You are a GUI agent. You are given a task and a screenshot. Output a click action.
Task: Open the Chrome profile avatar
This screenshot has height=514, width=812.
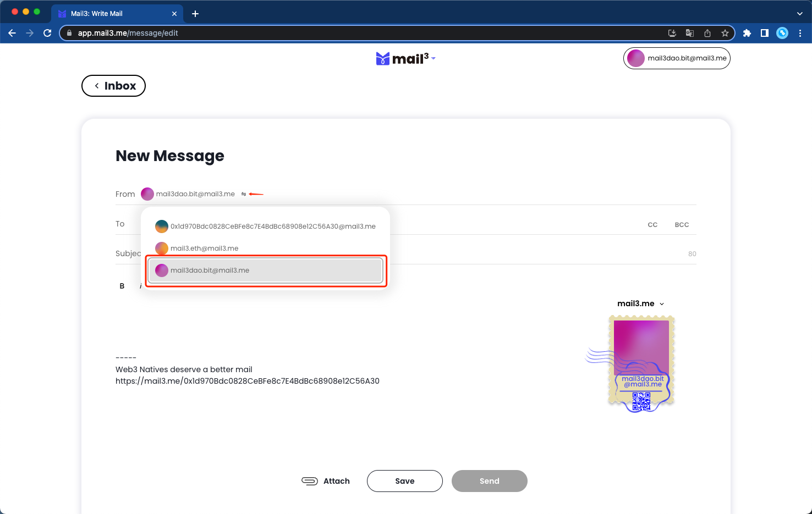tap(782, 33)
